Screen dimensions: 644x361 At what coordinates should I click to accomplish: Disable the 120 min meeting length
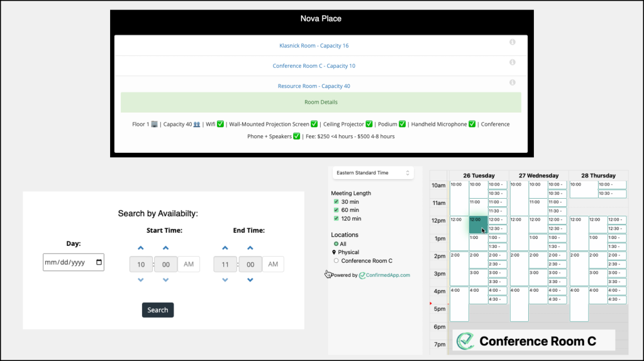[x=336, y=219]
